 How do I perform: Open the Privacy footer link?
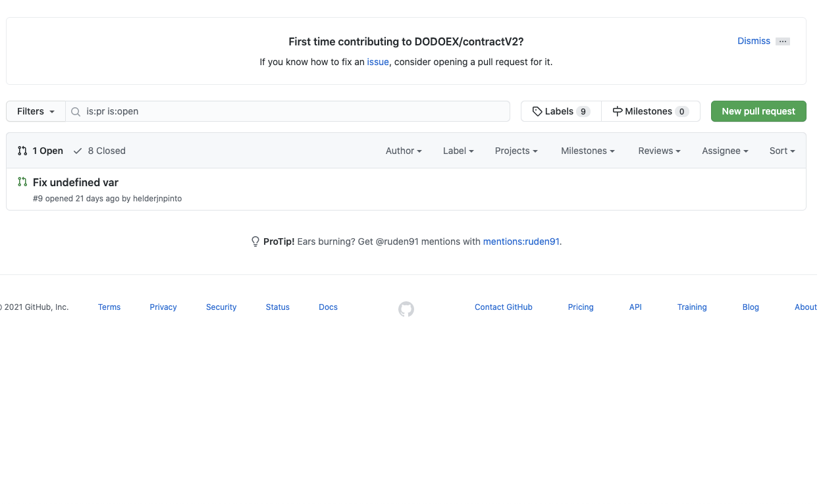163,307
